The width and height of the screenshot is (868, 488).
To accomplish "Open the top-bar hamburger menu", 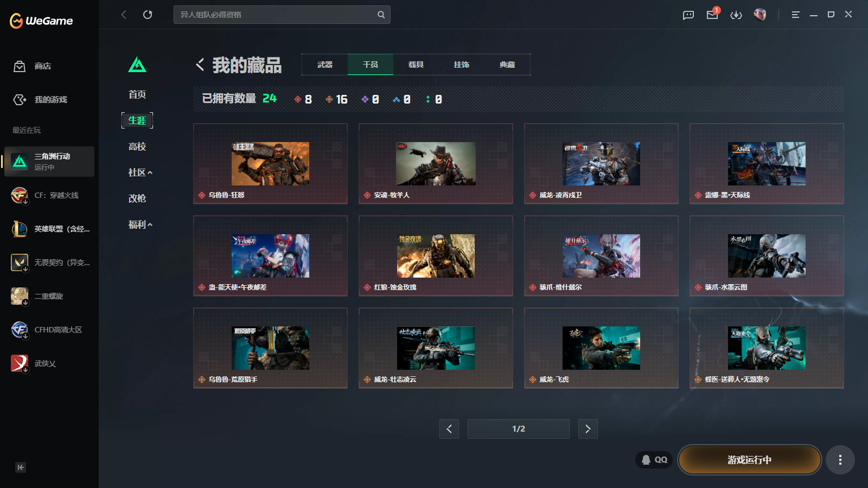I will pyautogui.click(x=795, y=15).
